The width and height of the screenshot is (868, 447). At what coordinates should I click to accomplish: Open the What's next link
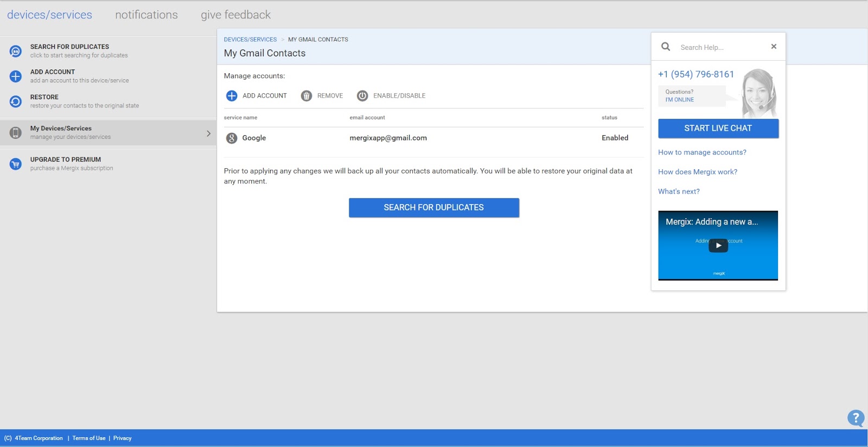pyautogui.click(x=679, y=191)
